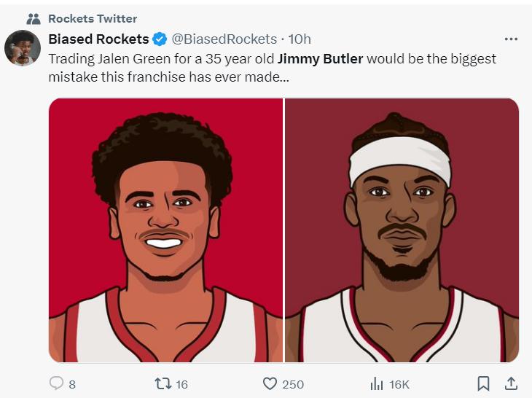This screenshot has width=532, height=398.
Task: Click the 16 reposts count
Action: [x=181, y=384]
